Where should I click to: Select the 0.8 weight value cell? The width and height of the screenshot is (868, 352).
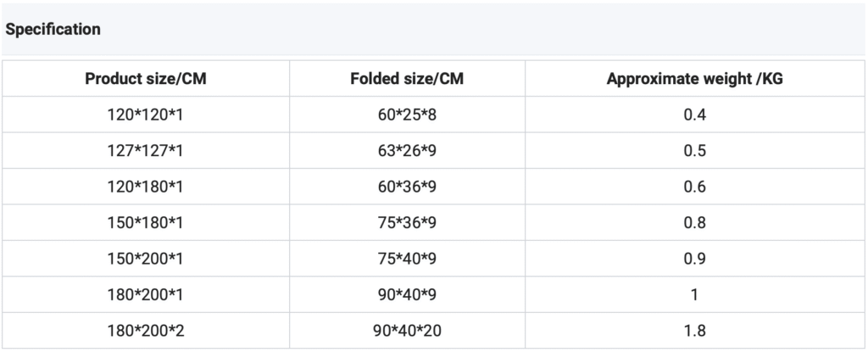coord(694,223)
